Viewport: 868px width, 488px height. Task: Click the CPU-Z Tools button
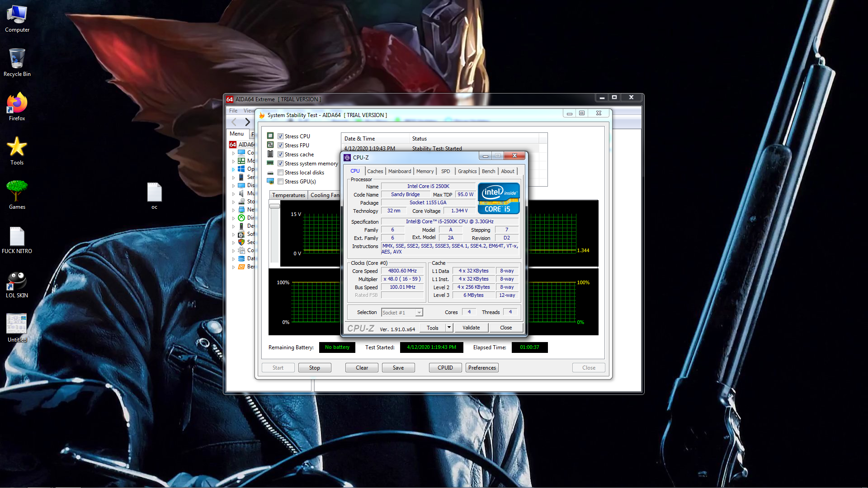[x=433, y=328]
